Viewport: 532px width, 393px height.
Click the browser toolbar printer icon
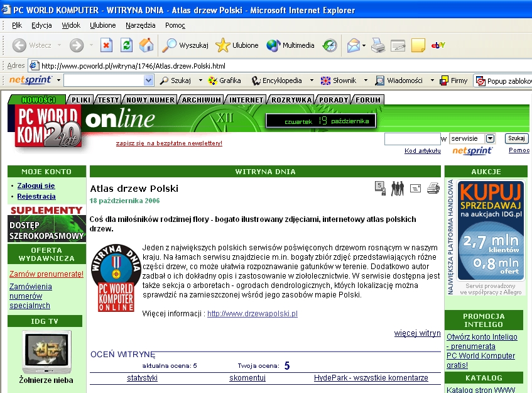pyautogui.click(x=377, y=45)
